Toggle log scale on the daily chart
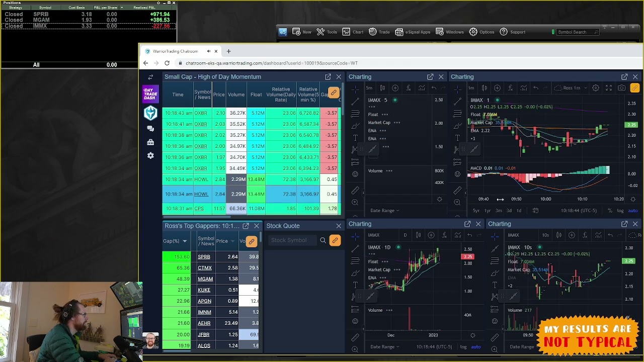The width and height of the screenshot is (644, 362). point(463,347)
